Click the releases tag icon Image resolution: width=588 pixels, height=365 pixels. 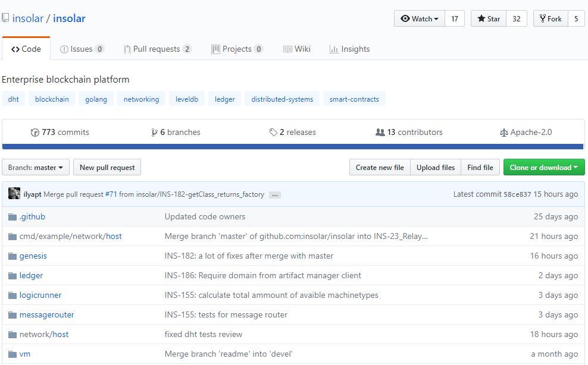[273, 133]
